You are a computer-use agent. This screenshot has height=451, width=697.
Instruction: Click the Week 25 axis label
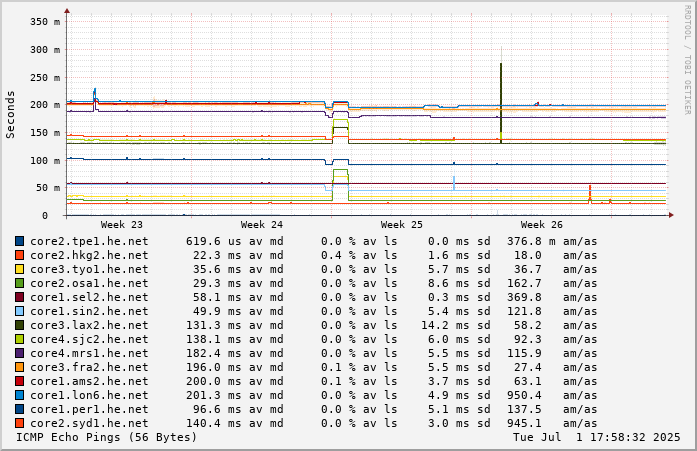point(401,225)
